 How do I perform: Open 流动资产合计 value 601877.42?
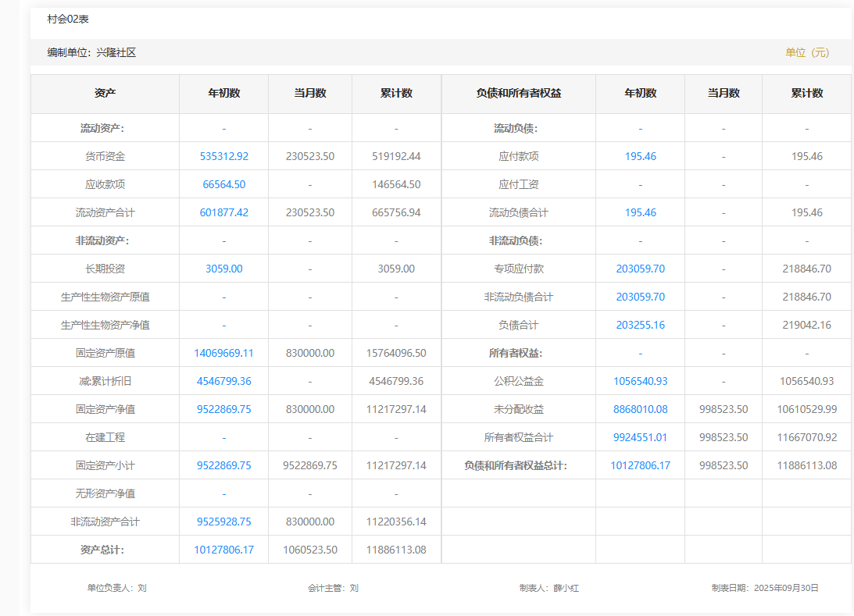pos(223,212)
